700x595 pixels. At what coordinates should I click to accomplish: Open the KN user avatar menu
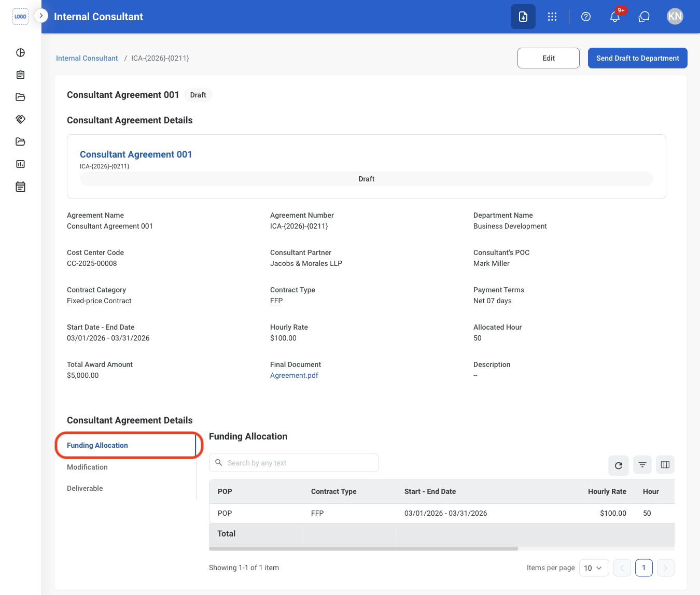pos(675,16)
